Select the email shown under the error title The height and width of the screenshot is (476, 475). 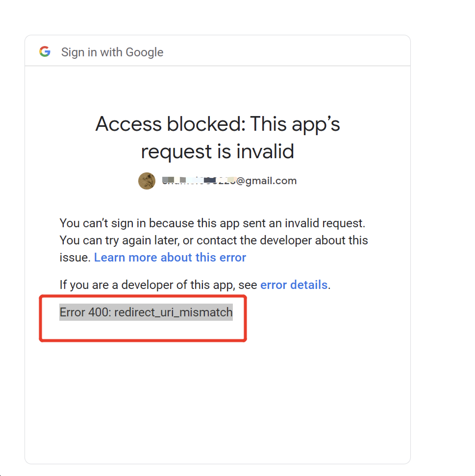[x=229, y=181]
